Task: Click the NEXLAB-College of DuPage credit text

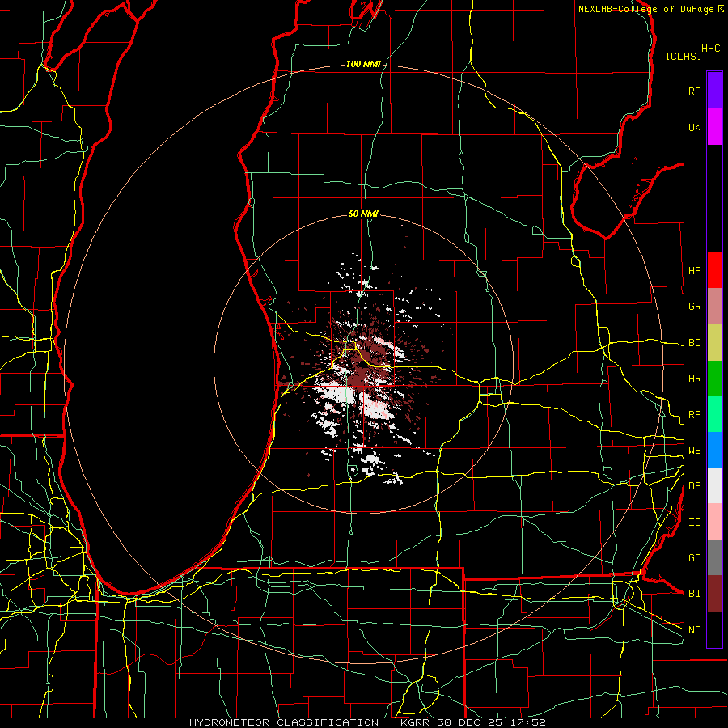Action: [645, 9]
